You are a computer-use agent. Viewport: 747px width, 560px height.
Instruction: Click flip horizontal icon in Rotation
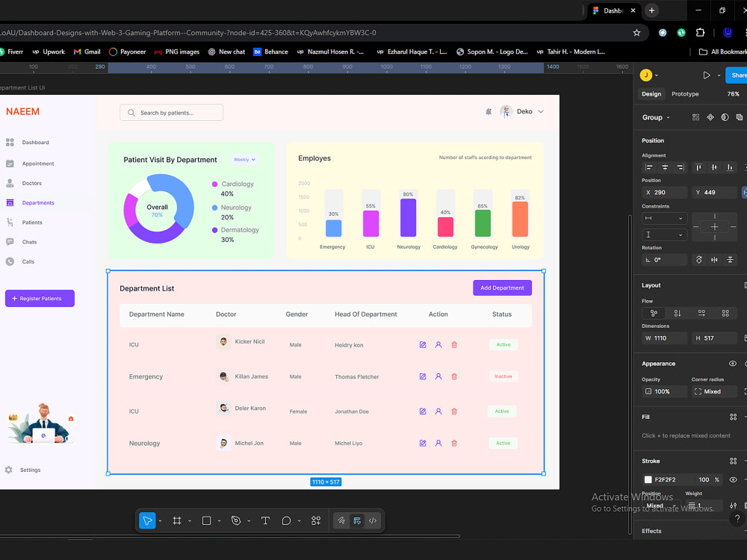[714, 260]
